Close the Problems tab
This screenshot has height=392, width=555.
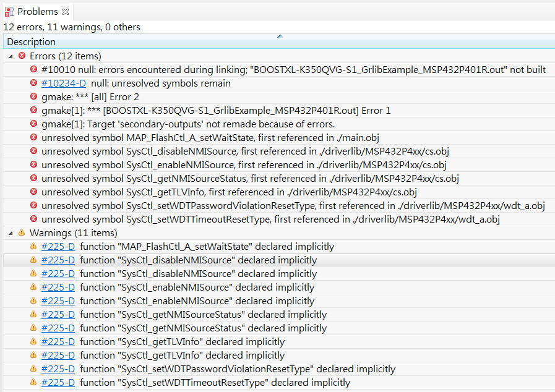[x=66, y=12]
